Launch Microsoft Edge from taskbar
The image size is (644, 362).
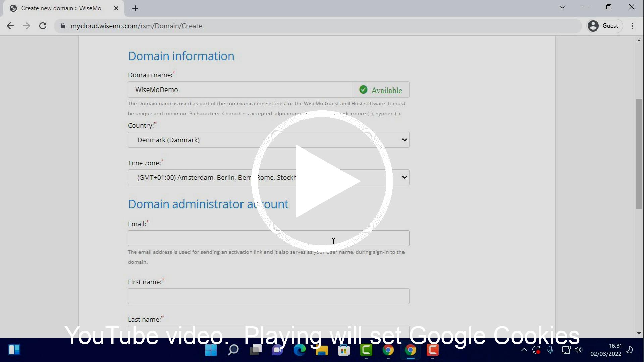(300, 350)
